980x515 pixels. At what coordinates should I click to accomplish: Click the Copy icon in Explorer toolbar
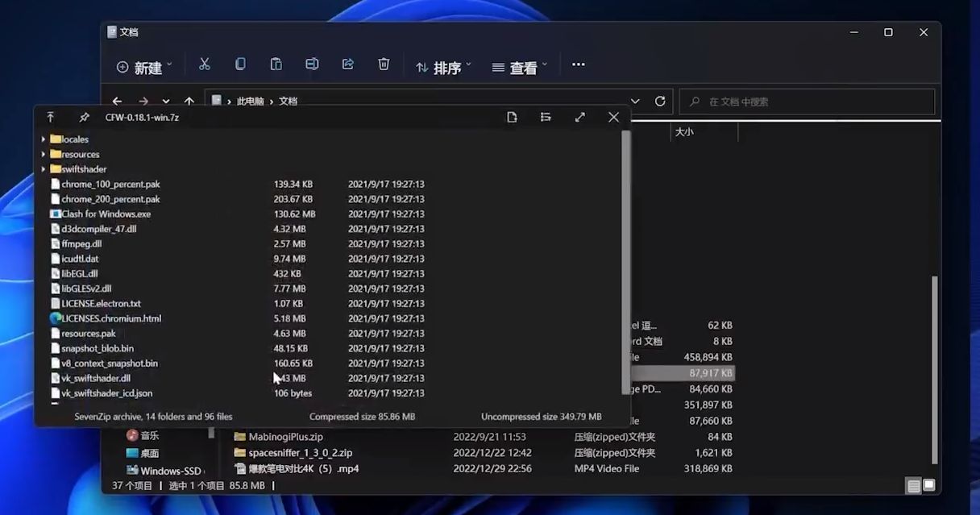(x=240, y=64)
